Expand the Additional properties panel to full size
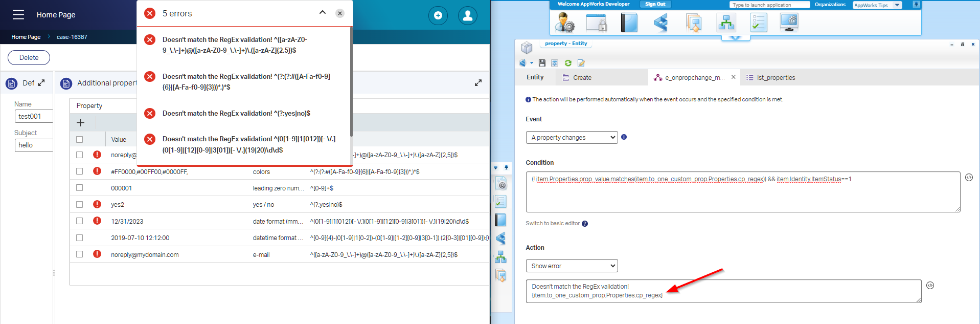This screenshot has height=324, width=980. 478,83
